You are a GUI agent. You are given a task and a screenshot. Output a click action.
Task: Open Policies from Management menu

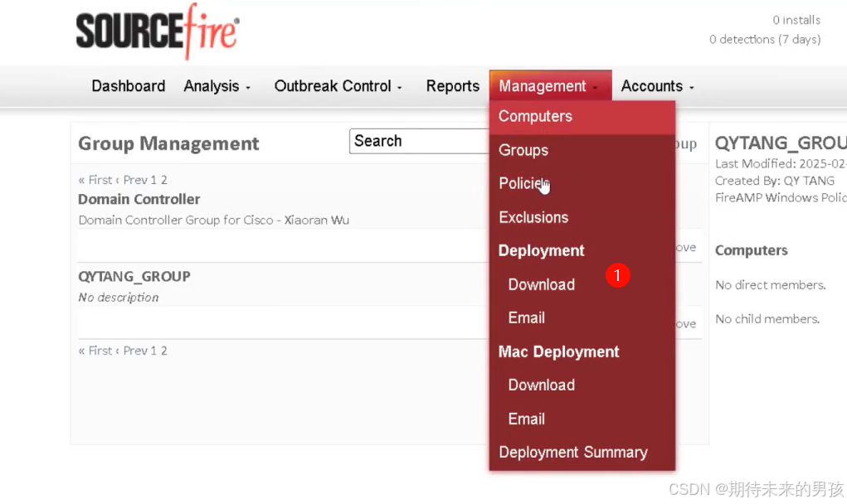pos(582,183)
